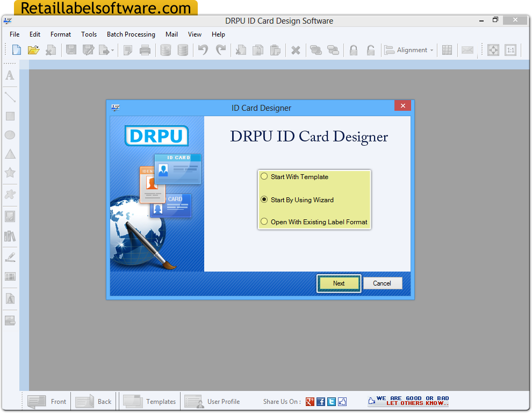
Task: Select Start By Using Wizard option
Action: 297,200
